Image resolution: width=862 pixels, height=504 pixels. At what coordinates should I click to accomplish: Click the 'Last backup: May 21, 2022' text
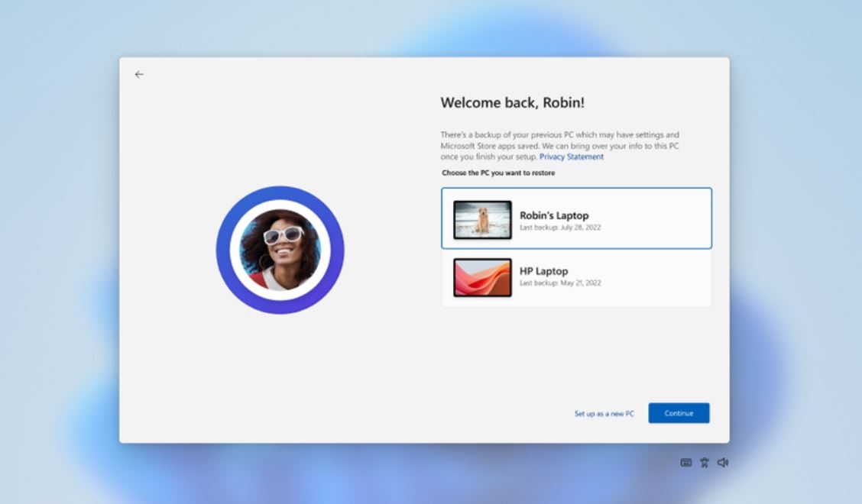coord(560,283)
